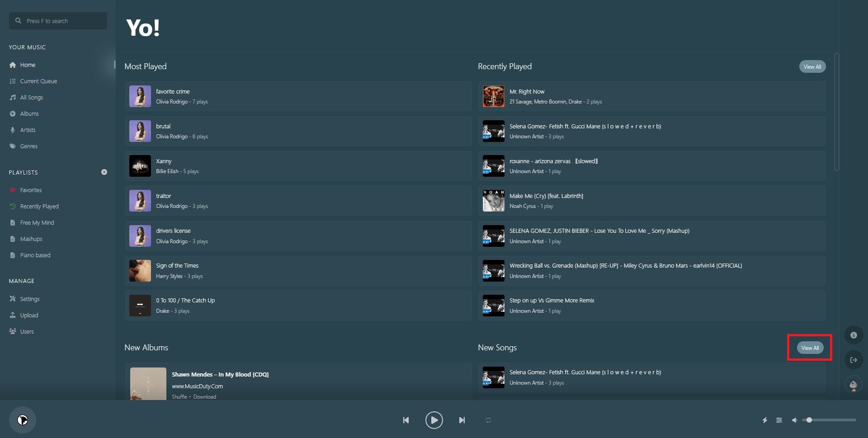
Task: Select the Artists microphone icon
Action: coord(13,130)
